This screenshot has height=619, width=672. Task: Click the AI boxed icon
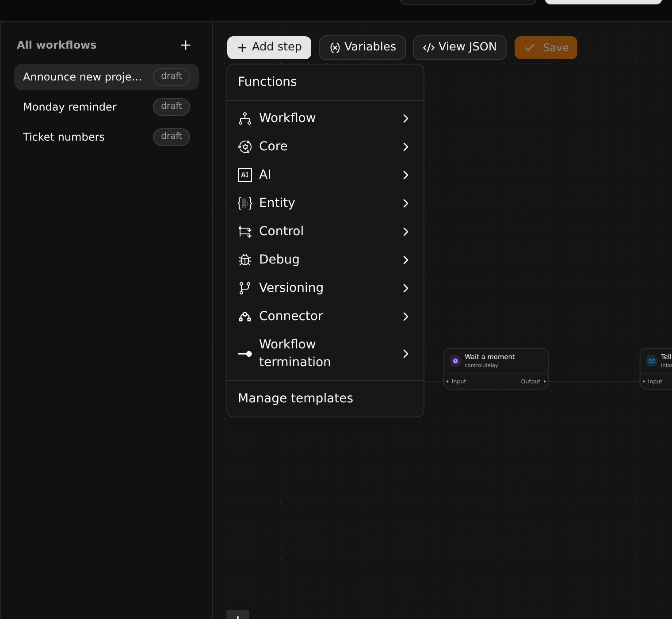pyautogui.click(x=245, y=175)
